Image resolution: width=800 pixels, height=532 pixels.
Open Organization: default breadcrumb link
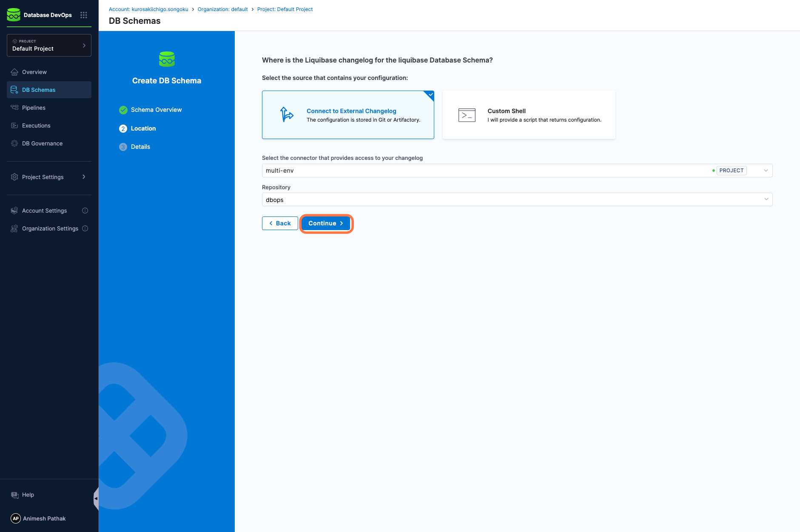click(222, 9)
